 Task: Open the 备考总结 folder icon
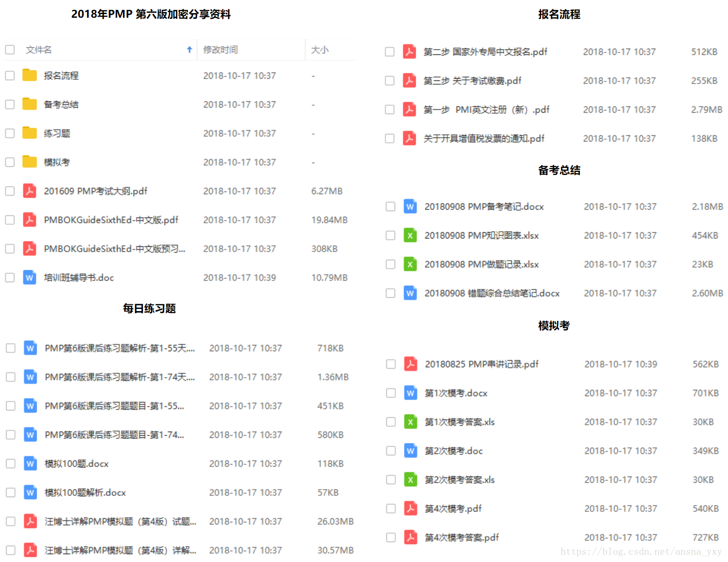pyautogui.click(x=30, y=104)
